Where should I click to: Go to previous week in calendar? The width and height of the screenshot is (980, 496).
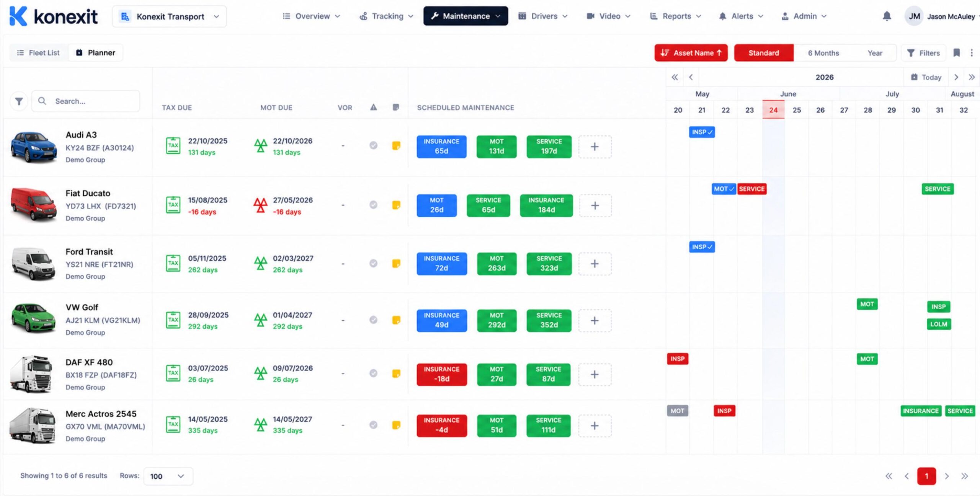(x=691, y=77)
